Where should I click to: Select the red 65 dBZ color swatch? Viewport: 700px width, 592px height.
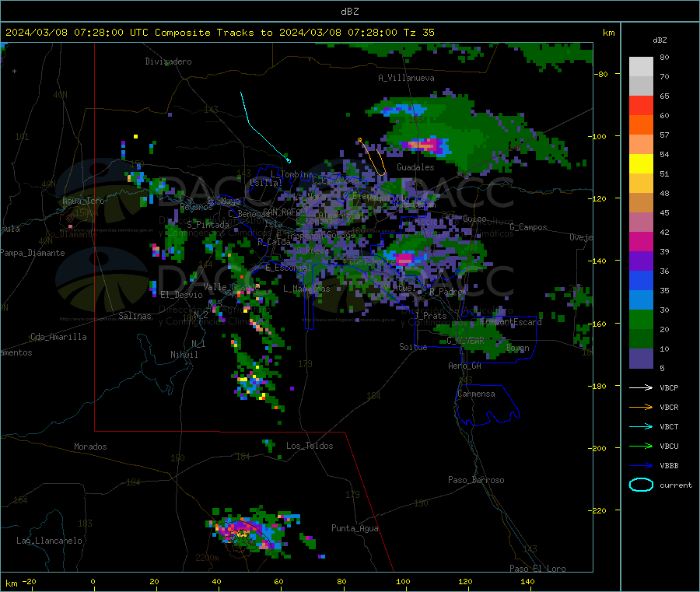641,105
